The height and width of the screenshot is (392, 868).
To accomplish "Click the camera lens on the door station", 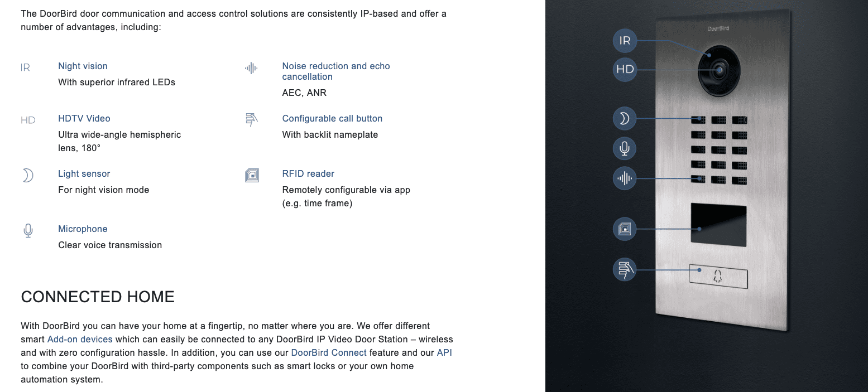I will 719,70.
